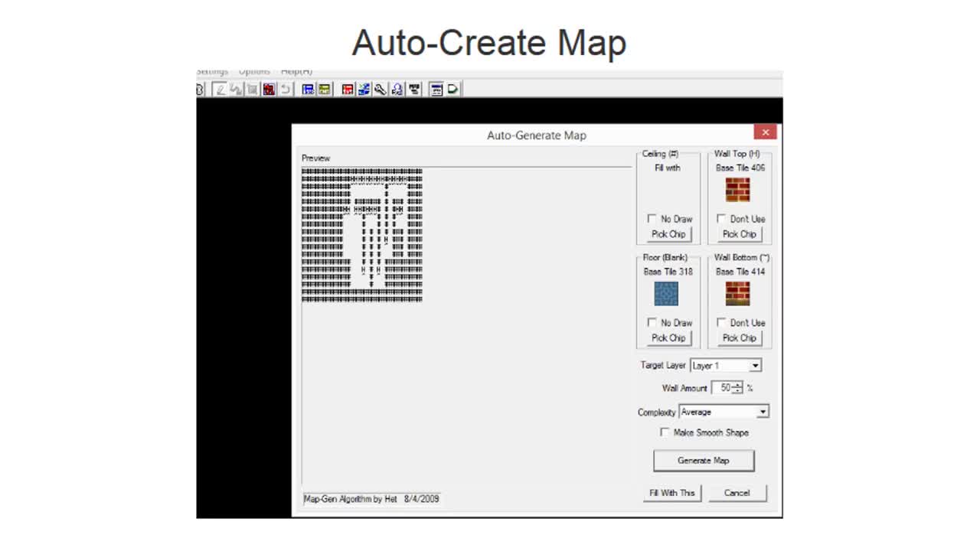Click the undo arrow toolbar icon
This screenshot has width=980, height=551.
pyautogui.click(x=286, y=90)
